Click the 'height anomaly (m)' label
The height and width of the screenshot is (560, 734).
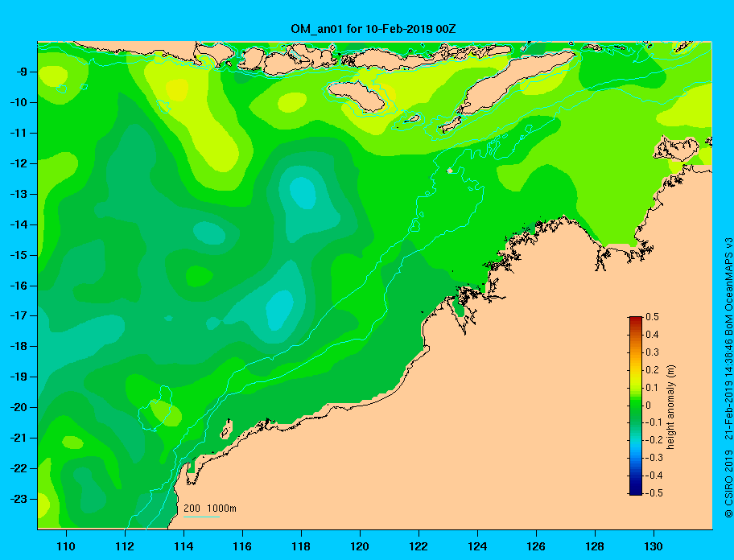click(x=670, y=406)
